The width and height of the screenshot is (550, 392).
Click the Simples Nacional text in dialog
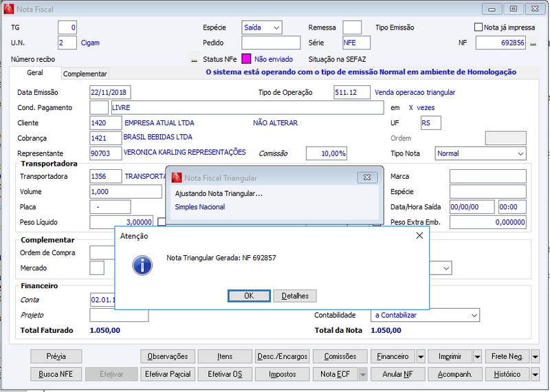click(200, 207)
